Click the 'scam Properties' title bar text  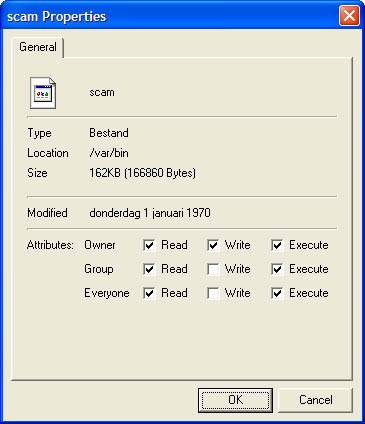point(56,16)
